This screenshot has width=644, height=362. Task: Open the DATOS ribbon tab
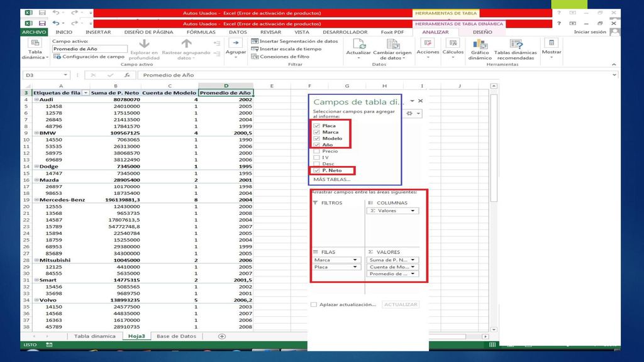238,32
